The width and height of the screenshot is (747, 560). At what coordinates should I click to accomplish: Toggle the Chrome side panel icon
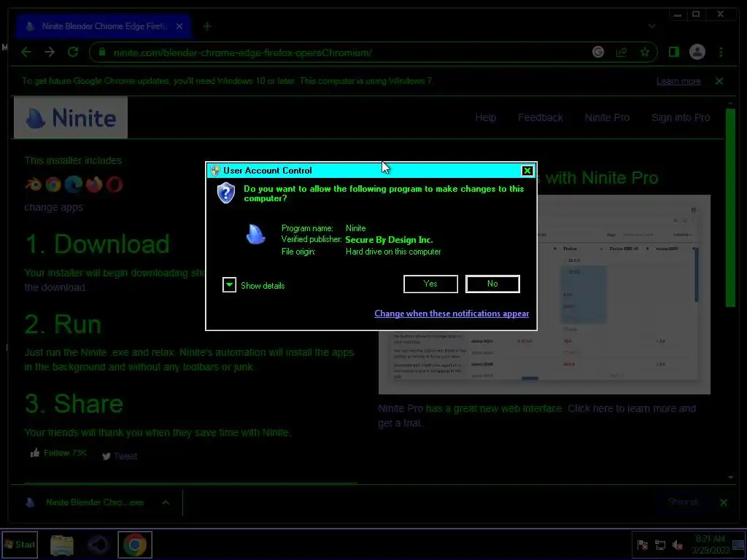pos(673,52)
